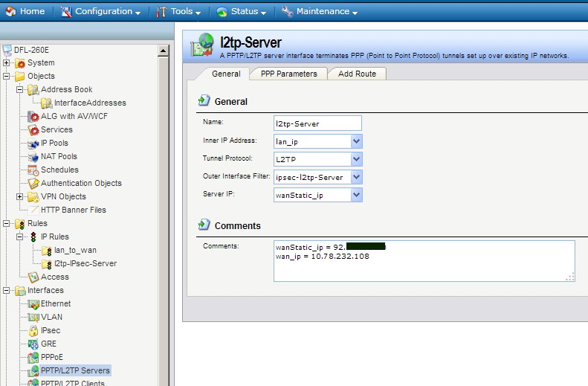Click the HTTP Banner Files icon
588x386 pixels.
click(x=33, y=210)
